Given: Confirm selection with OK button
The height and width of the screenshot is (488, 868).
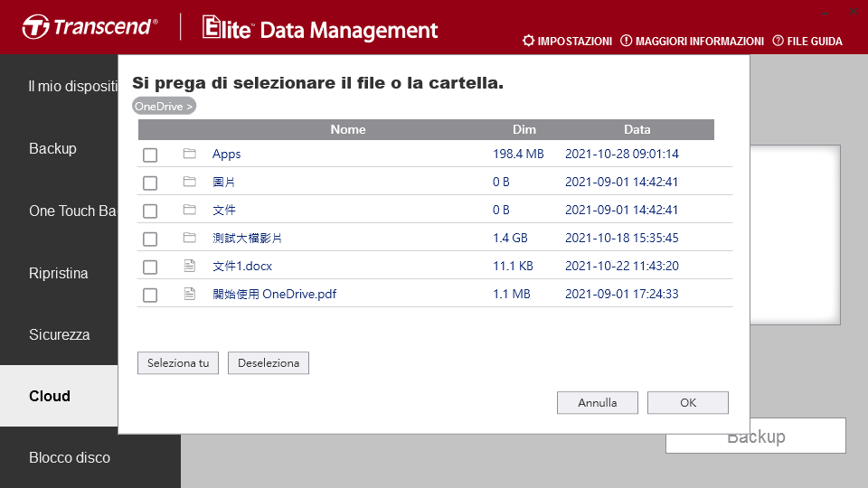Looking at the screenshot, I should [x=688, y=403].
